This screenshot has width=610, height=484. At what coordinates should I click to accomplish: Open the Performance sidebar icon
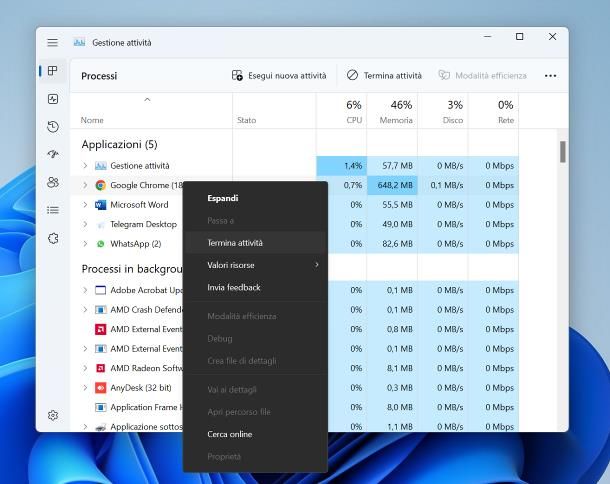tap(53, 99)
